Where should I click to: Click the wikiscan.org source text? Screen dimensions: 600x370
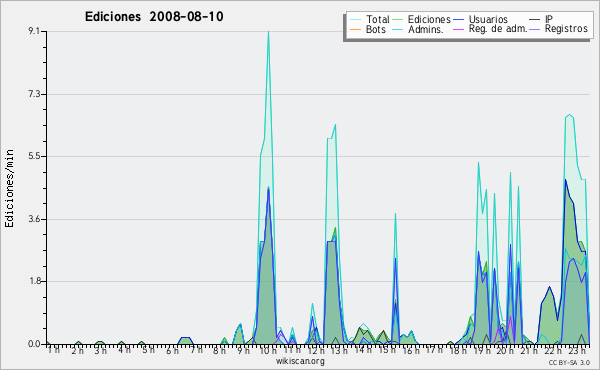pyautogui.click(x=300, y=361)
